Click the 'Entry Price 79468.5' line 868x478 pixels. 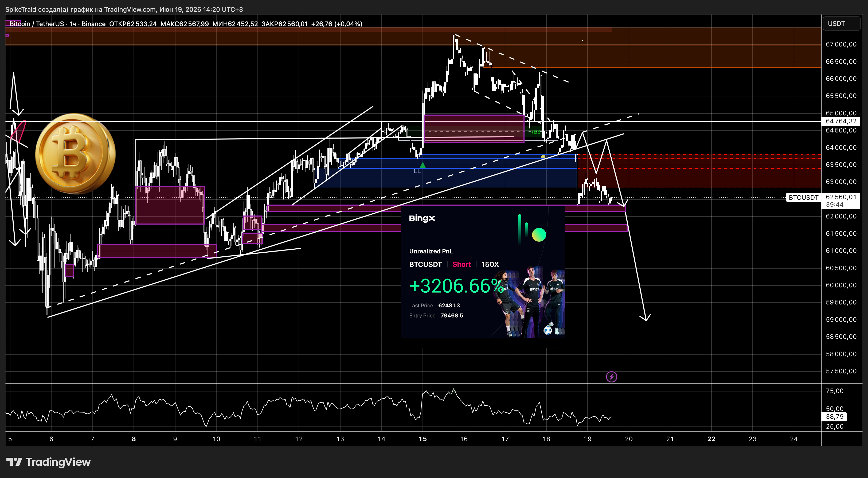coord(436,316)
